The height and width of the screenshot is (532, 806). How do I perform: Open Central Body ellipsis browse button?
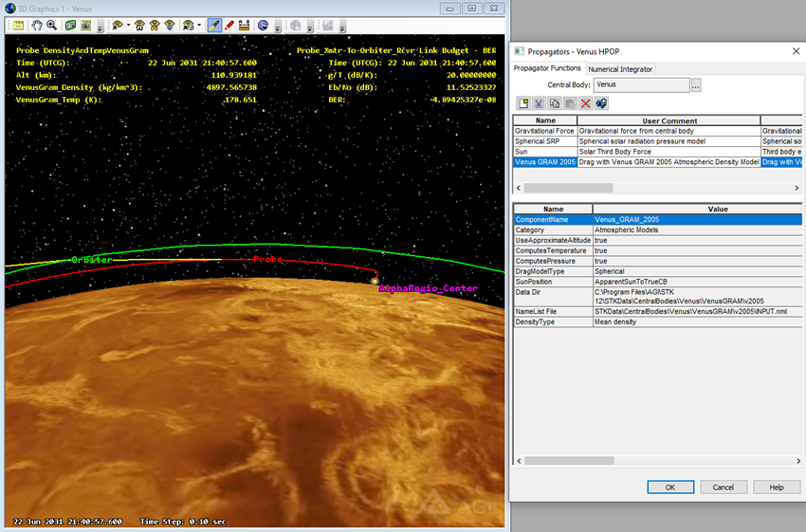pyautogui.click(x=695, y=85)
